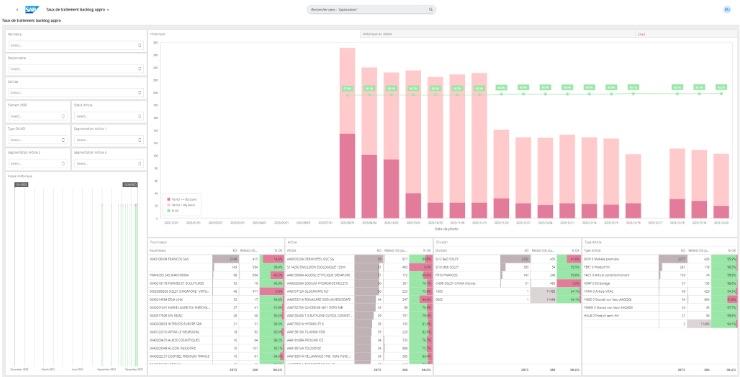Open the value-help icon in the Segmentation article 3 filter
Image resolution: width=740 pixels, height=377 pixels.
click(140, 164)
